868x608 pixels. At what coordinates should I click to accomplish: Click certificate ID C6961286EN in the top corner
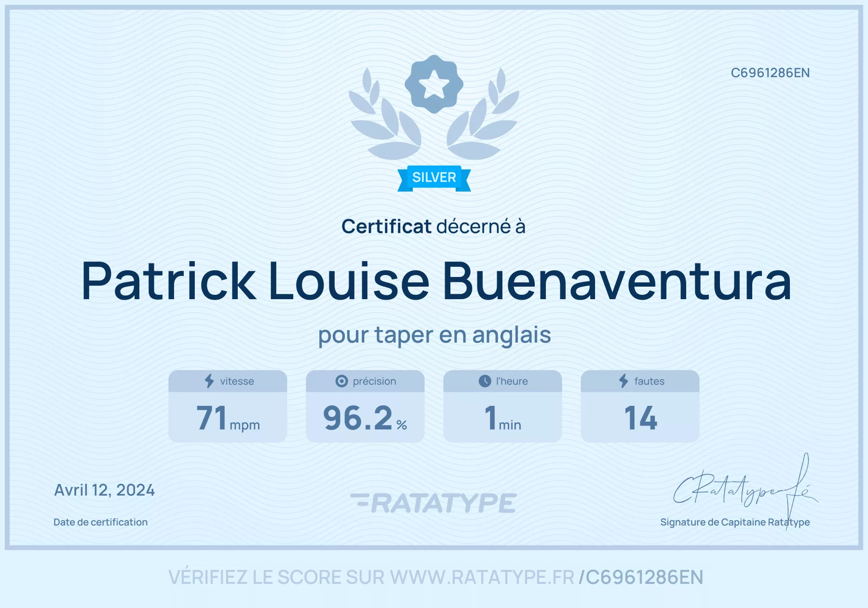[770, 73]
